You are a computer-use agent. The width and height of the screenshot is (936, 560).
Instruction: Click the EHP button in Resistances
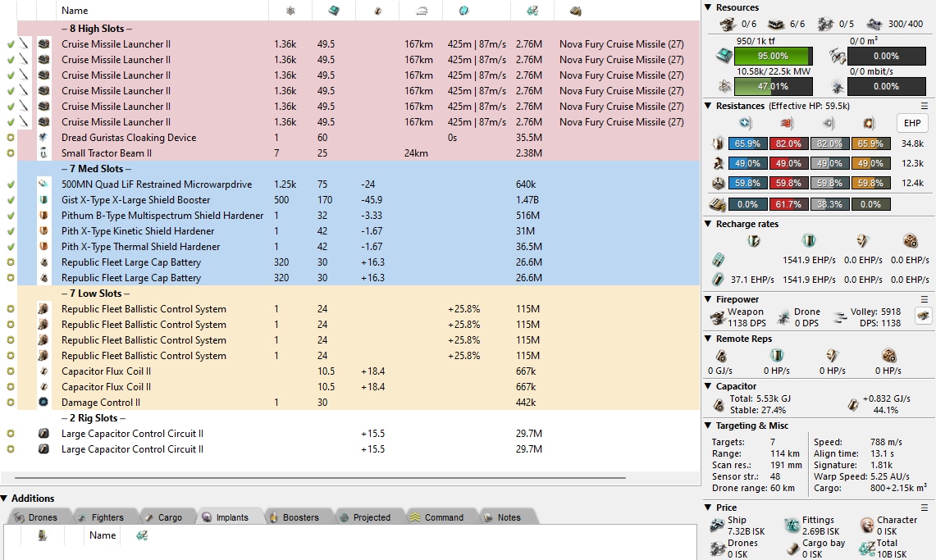[x=911, y=122]
